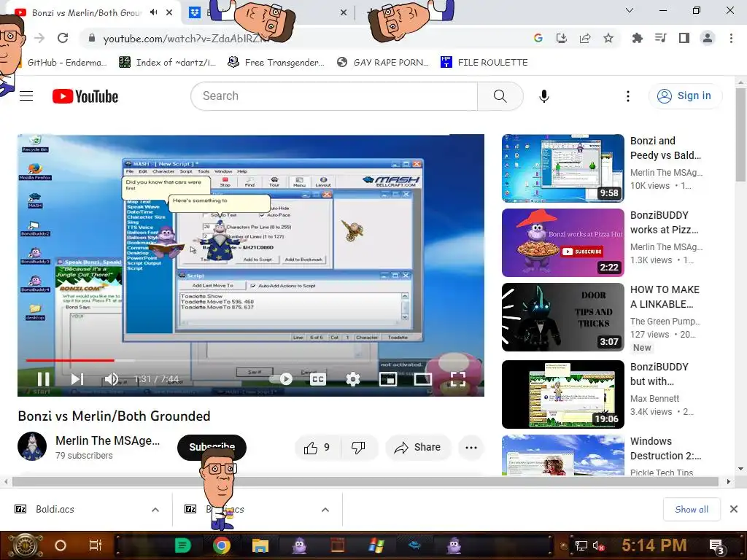Start voice search with the microphone
747x560 pixels.
[x=543, y=96]
